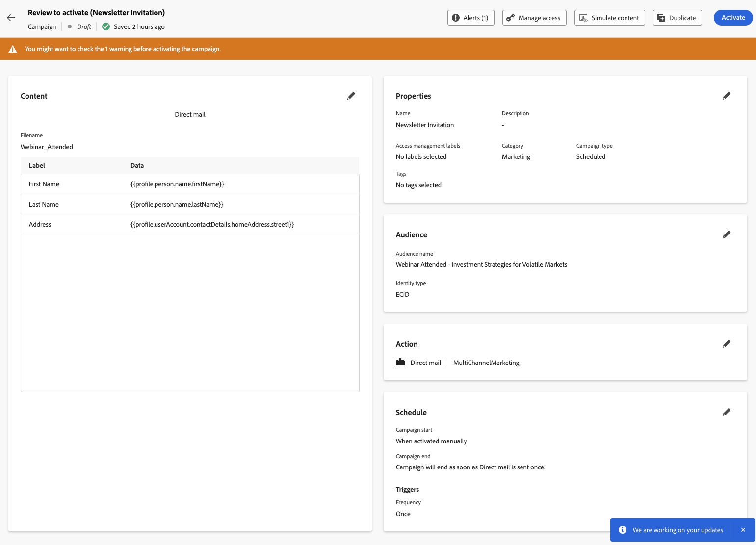
Task: Select the Last Name data row
Action: (190, 205)
